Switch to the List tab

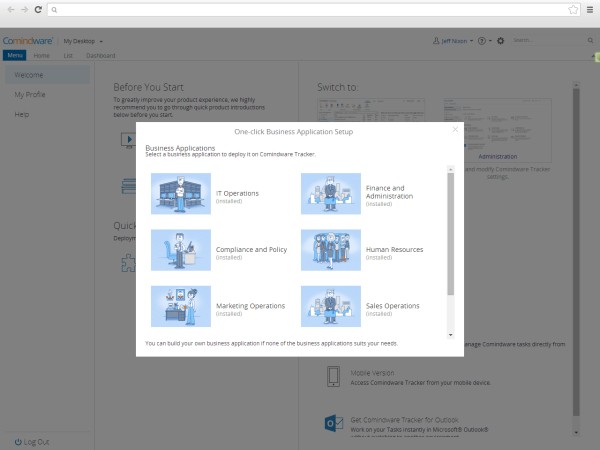[68, 55]
